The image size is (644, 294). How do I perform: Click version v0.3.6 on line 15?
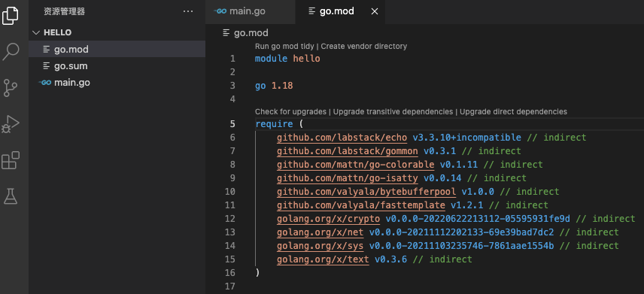pyautogui.click(x=390, y=259)
